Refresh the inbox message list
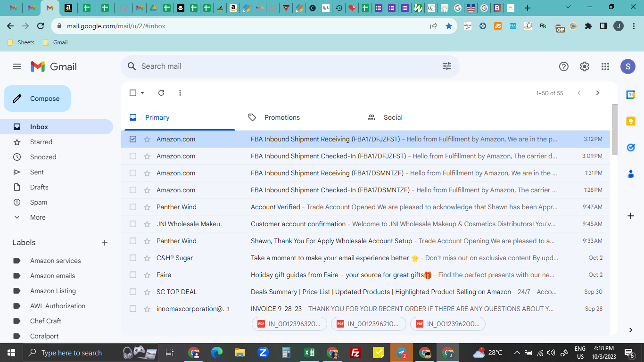644x362 pixels. pyautogui.click(x=161, y=93)
